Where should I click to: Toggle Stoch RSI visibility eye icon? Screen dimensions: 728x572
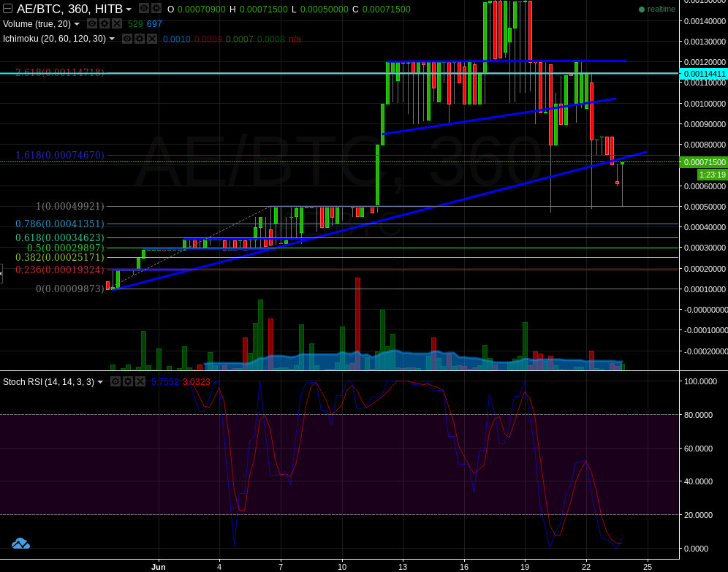[115, 382]
